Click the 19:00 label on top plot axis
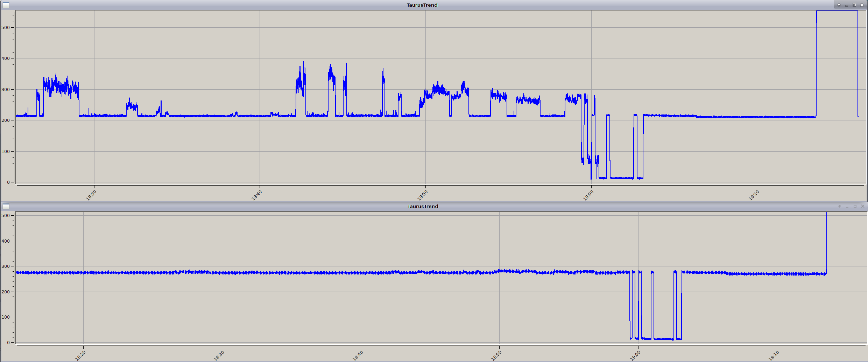This screenshot has height=362, width=868. [x=588, y=195]
